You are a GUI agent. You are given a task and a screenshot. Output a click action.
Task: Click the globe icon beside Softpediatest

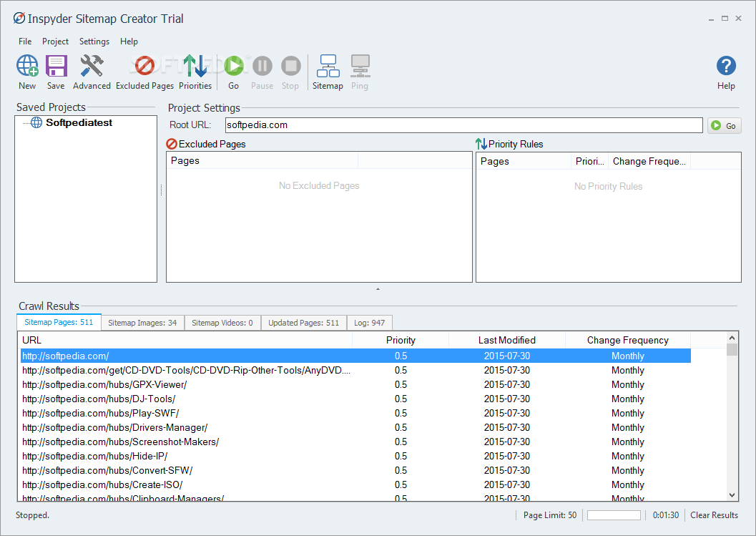(36, 122)
